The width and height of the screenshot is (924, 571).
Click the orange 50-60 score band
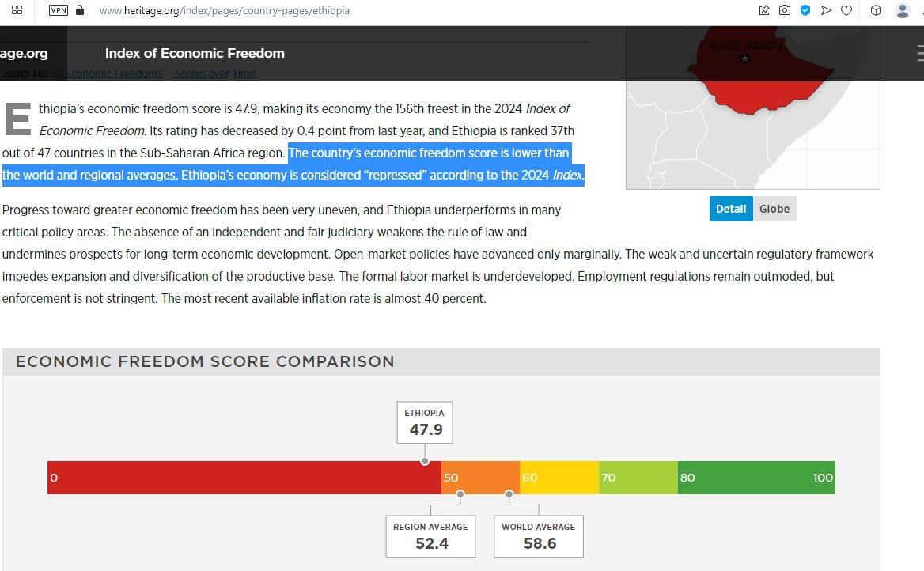(480, 478)
